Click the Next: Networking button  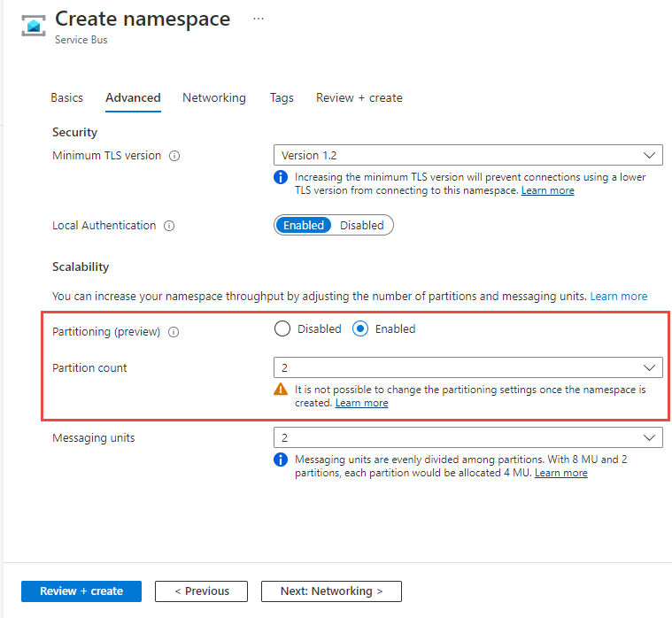tap(331, 591)
